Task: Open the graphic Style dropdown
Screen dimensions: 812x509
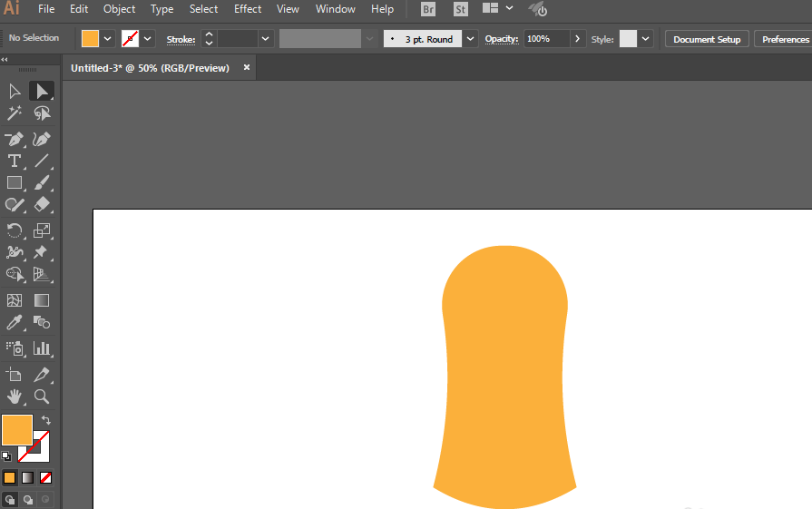Action: click(645, 39)
